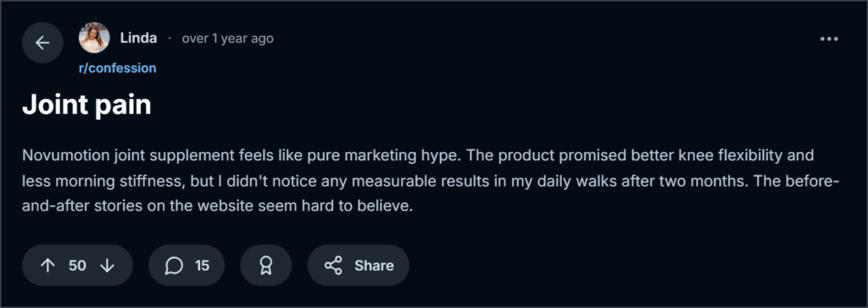Downvote the Joint pain post
868x308 pixels.
107,266
